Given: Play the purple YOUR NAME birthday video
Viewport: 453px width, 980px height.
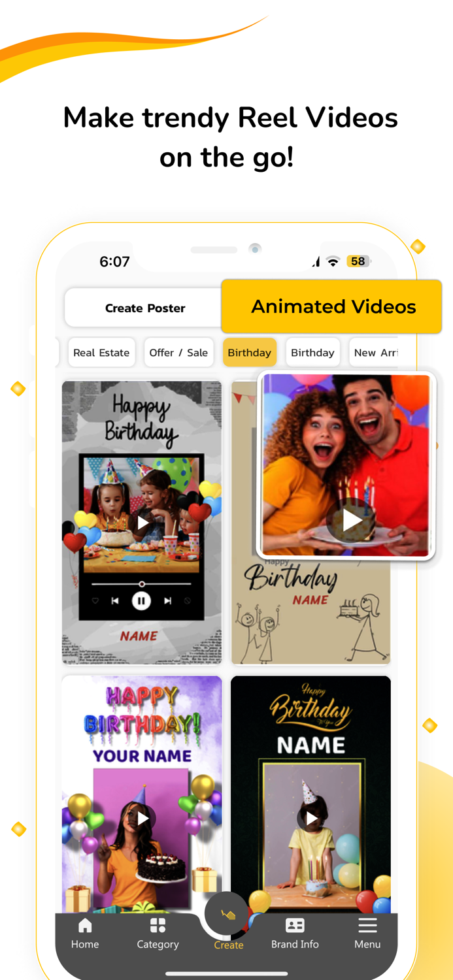Looking at the screenshot, I should tap(143, 818).
